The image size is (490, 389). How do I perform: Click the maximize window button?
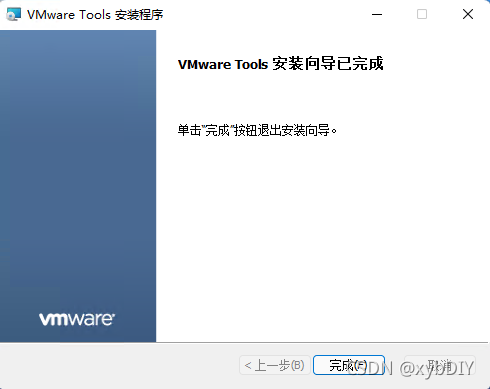tap(422, 14)
